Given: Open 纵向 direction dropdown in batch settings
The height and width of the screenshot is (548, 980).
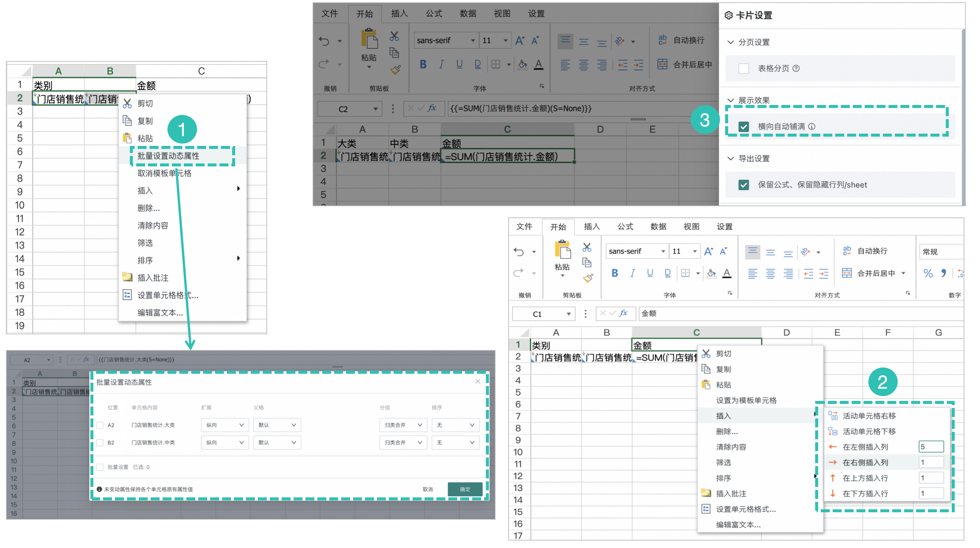Looking at the screenshot, I should 224,425.
